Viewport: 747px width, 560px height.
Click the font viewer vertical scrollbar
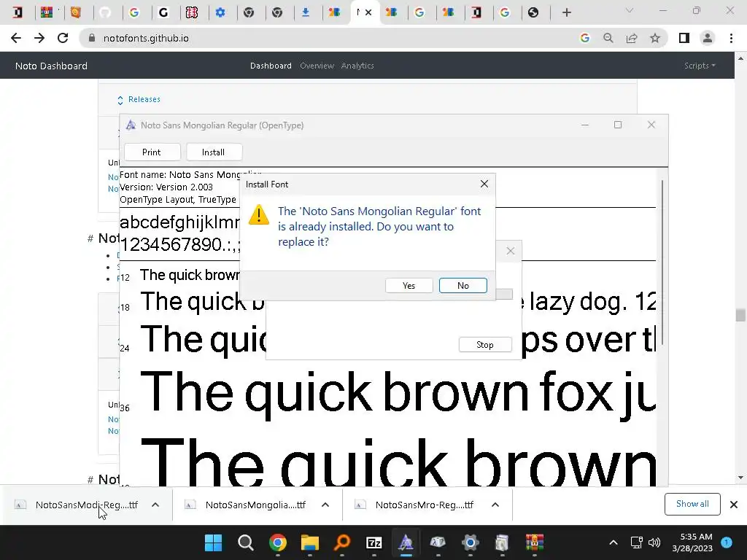tap(662, 262)
